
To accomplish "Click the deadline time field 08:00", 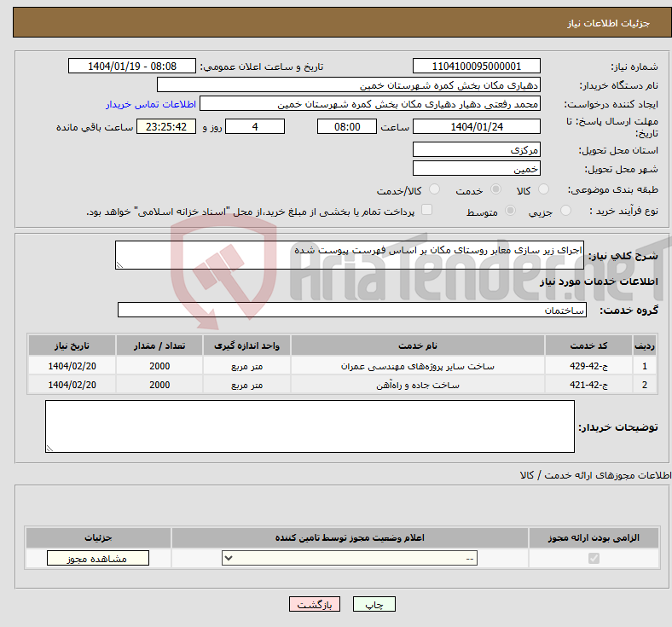I will [x=347, y=126].
